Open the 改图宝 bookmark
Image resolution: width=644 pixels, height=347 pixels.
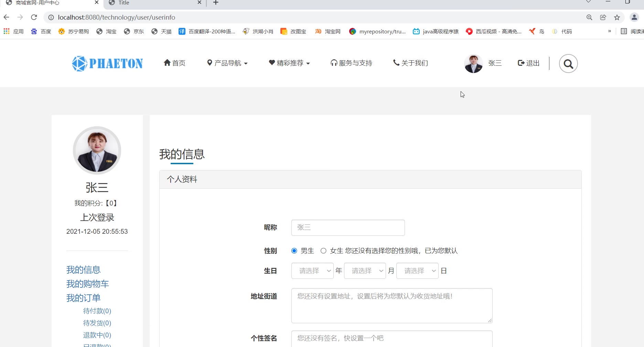293,31
